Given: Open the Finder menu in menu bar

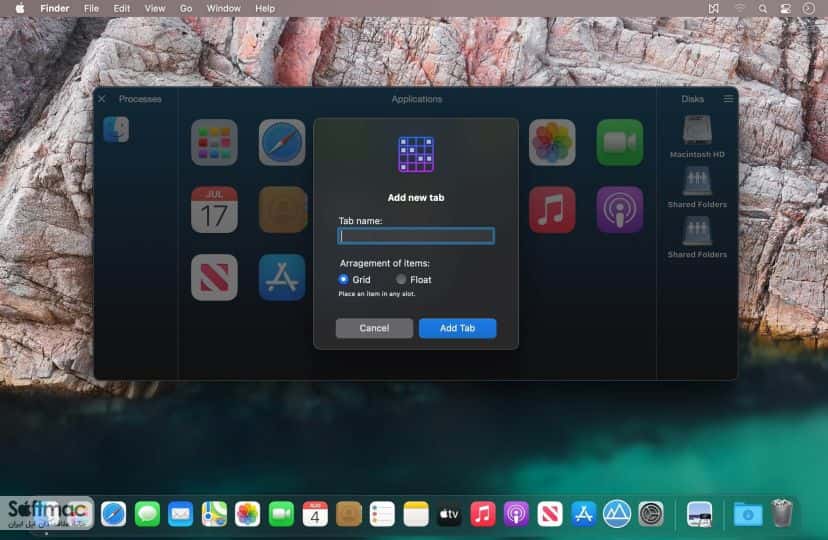Looking at the screenshot, I should 55,8.
